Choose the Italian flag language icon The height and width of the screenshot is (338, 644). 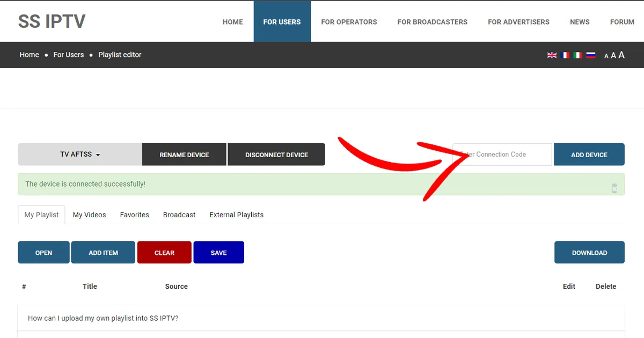577,55
